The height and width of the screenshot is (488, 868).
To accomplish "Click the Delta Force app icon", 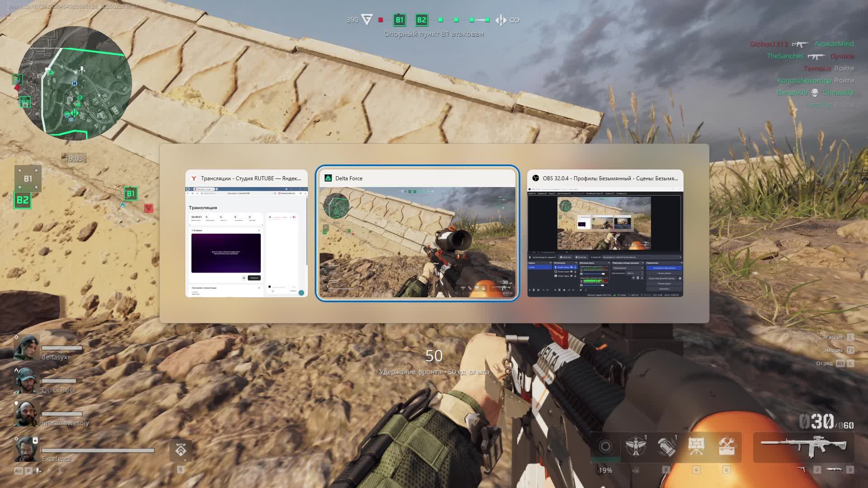I will coord(328,178).
